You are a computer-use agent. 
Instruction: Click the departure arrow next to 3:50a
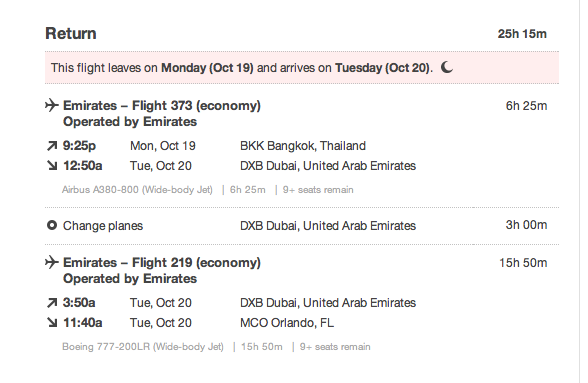pyautogui.click(x=52, y=303)
